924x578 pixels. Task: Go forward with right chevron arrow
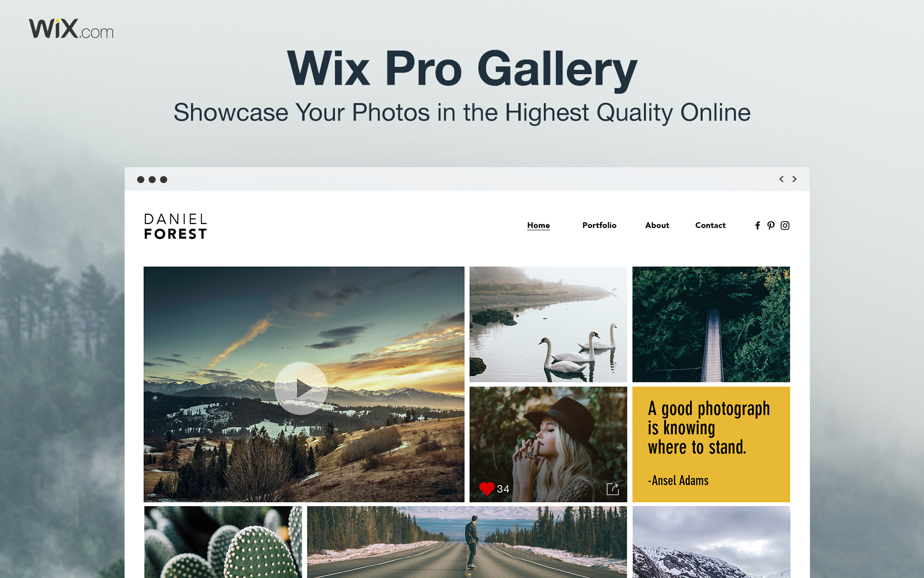[x=795, y=179]
